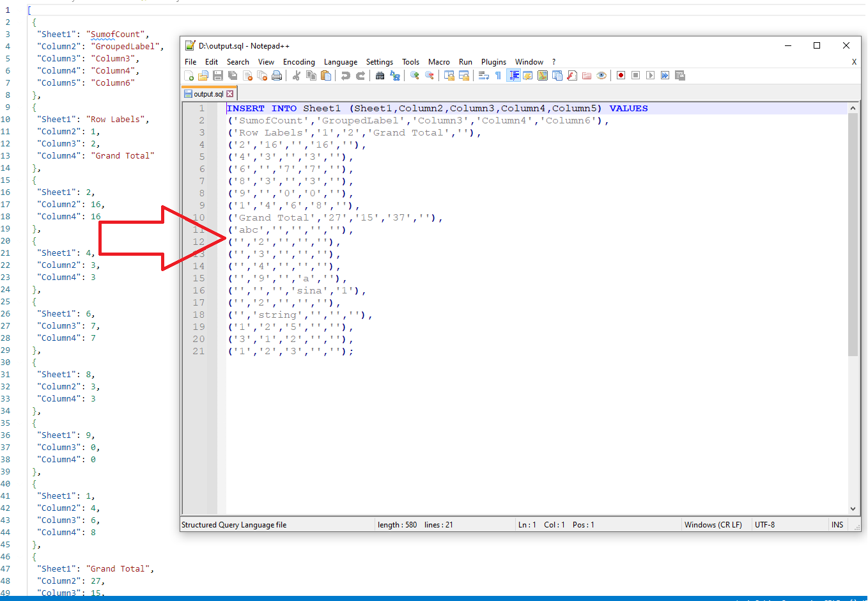The image size is (868, 601).
Task: Open Find with the binoculars icon
Action: click(380, 75)
